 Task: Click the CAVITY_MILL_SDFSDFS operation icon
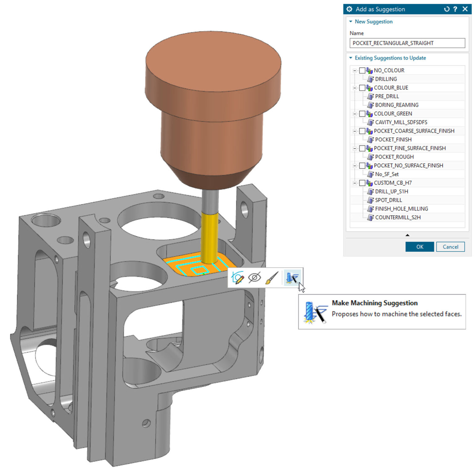pyautogui.click(x=370, y=122)
